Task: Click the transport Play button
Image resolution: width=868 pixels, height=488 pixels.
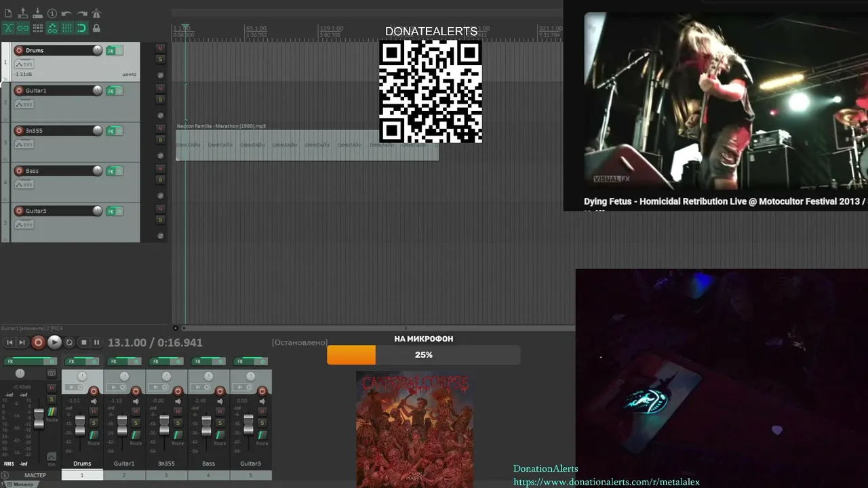Action: tap(54, 343)
